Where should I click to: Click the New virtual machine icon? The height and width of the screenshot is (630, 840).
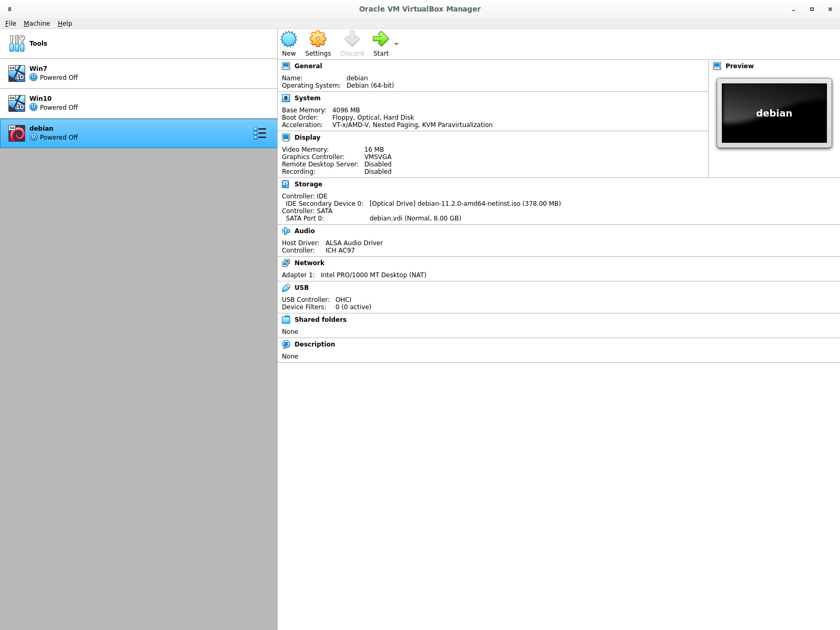(x=289, y=39)
